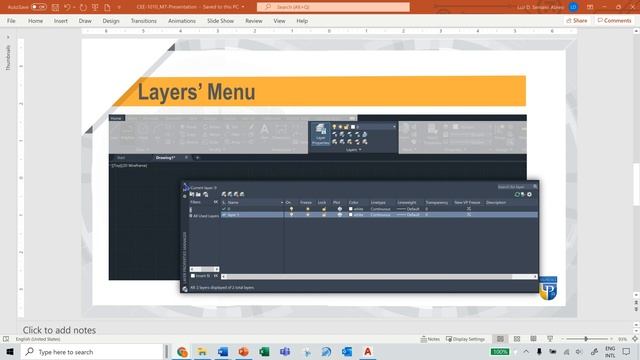Viewport: 640px width, 360px height.
Task: Open Outlook from the taskbar
Action: pos(347,351)
